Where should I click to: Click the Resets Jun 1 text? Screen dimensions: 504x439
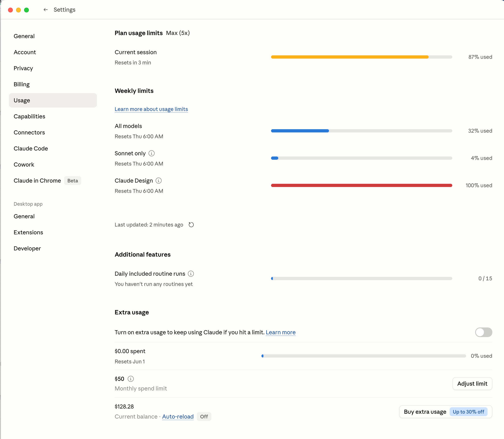tap(130, 362)
